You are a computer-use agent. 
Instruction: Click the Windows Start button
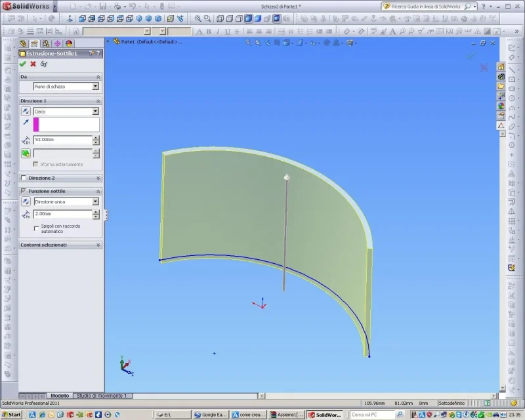12,415
